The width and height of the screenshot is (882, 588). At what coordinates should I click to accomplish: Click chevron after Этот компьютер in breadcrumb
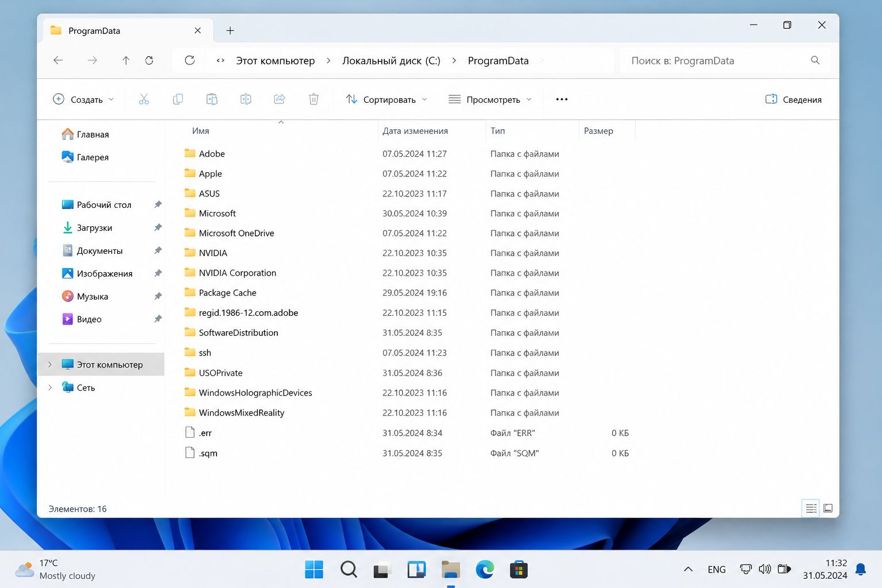click(328, 60)
